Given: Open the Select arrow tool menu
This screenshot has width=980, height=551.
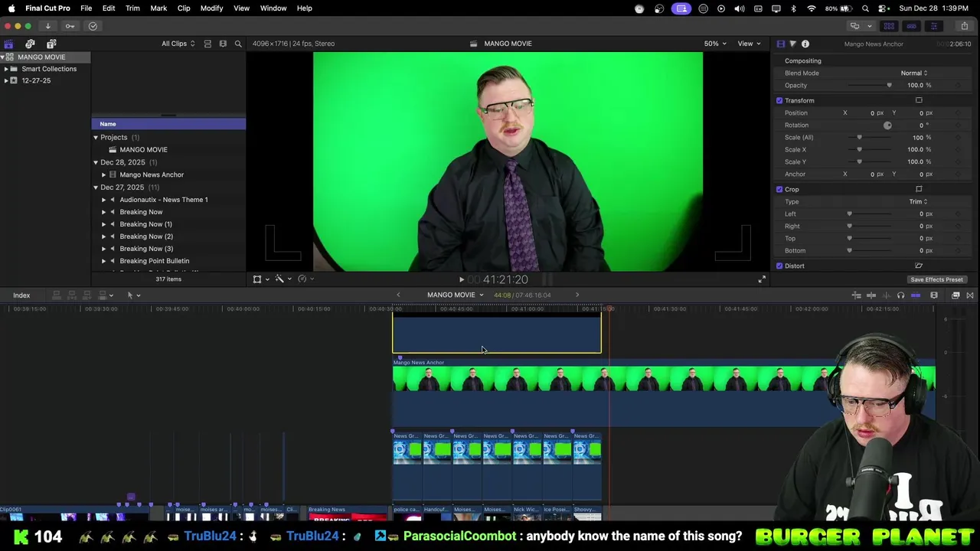Looking at the screenshot, I should [x=133, y=295].
